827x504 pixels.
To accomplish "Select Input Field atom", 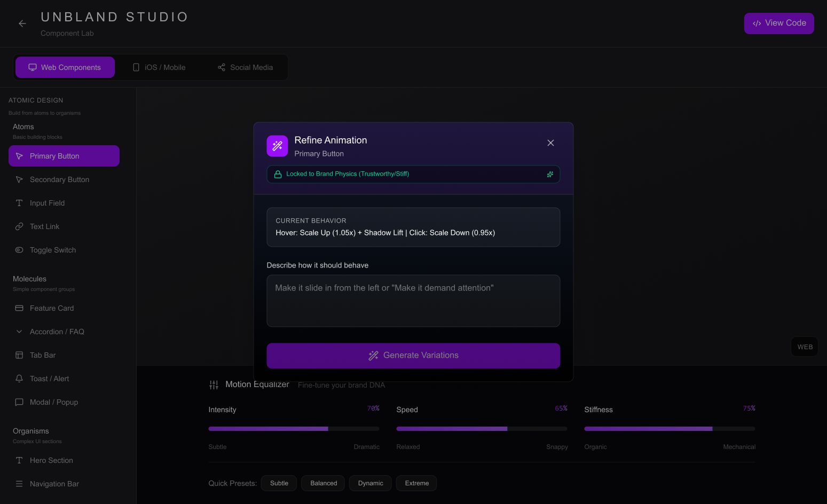I will point(64,203).
